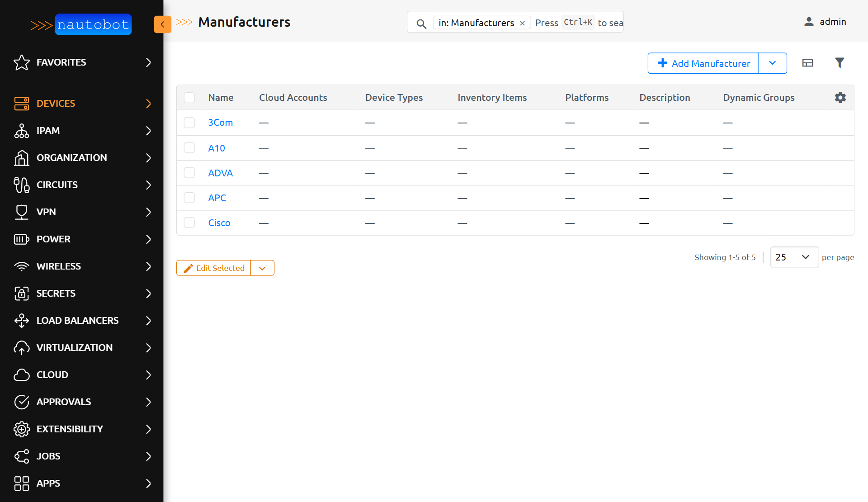Click the Favorites star icon

click(21, 62)
